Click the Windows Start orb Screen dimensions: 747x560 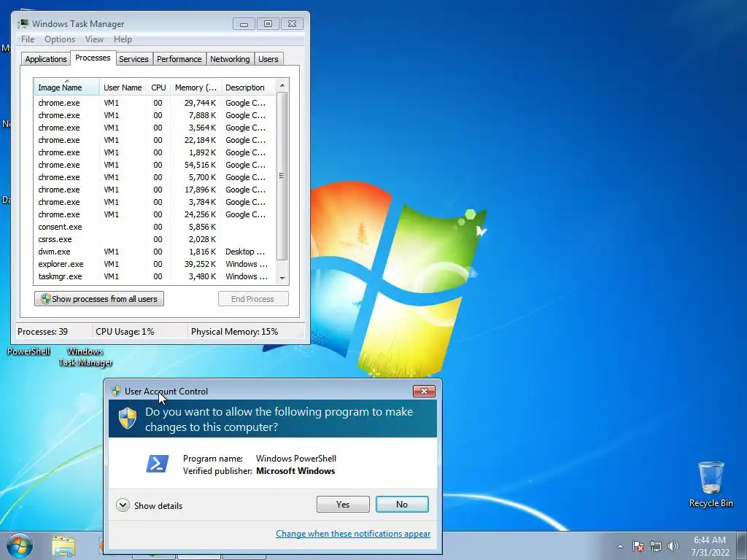pos(20,545)
